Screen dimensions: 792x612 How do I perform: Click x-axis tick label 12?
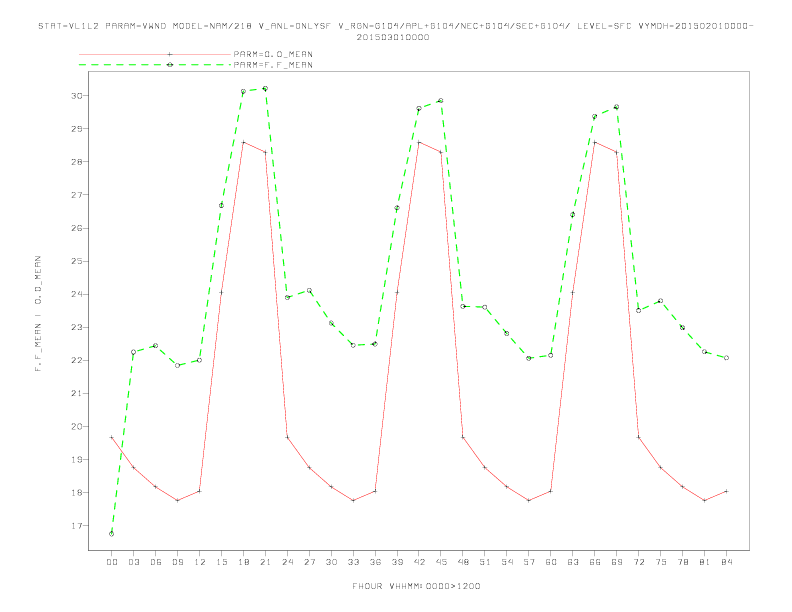200,562
